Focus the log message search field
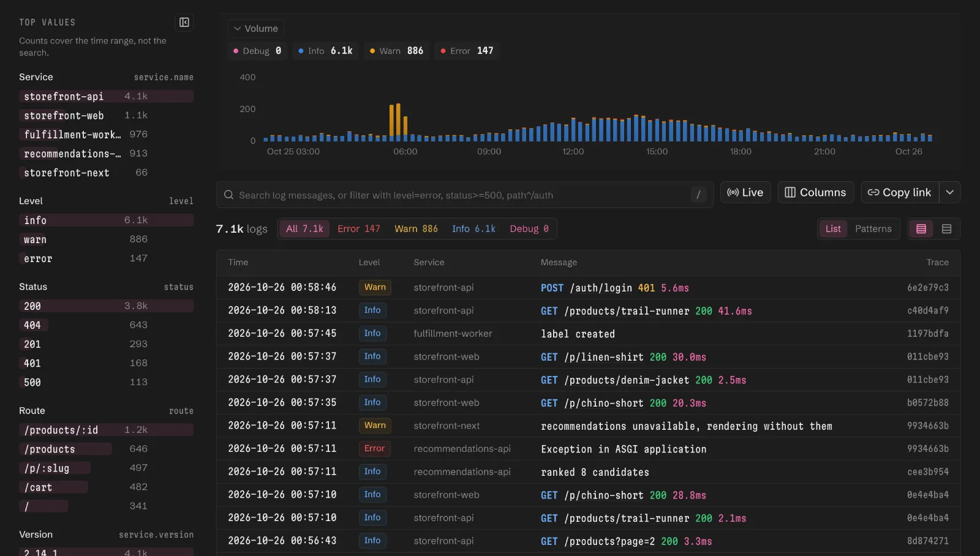Image resolution: width=980 pixels, height=556 pixels. click(x=464, y=195)
